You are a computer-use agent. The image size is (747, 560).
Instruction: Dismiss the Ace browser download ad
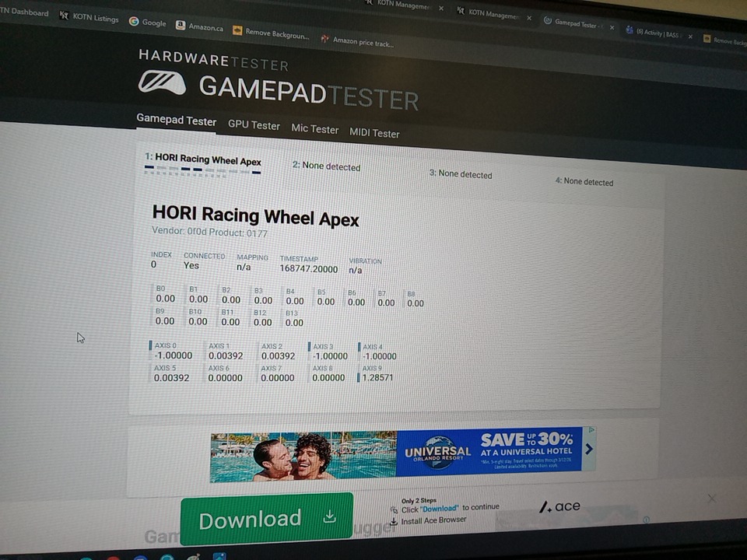(x=711, y=498)
